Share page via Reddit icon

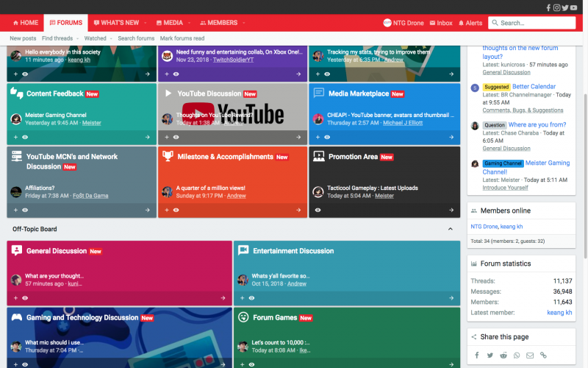coord(503,355)
